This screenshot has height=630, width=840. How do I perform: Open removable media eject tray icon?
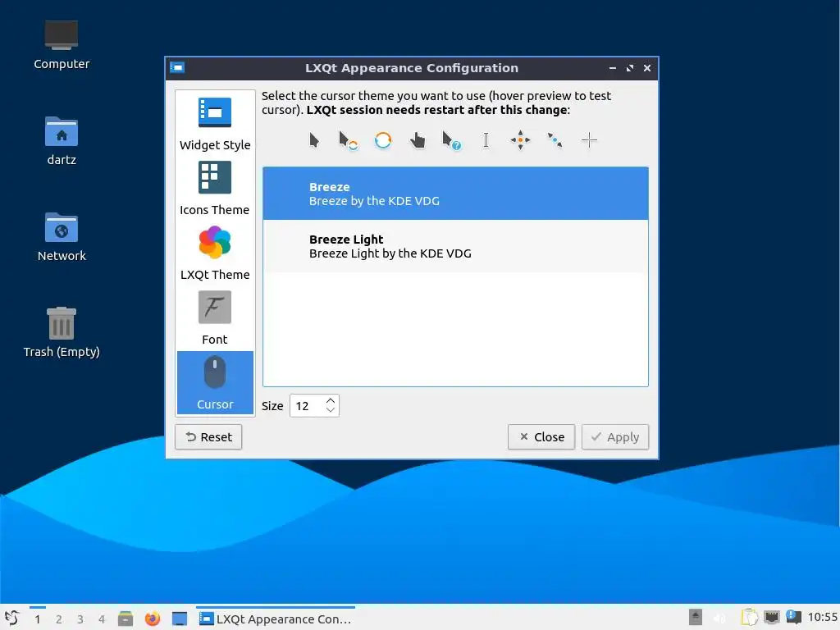(696, 618)
